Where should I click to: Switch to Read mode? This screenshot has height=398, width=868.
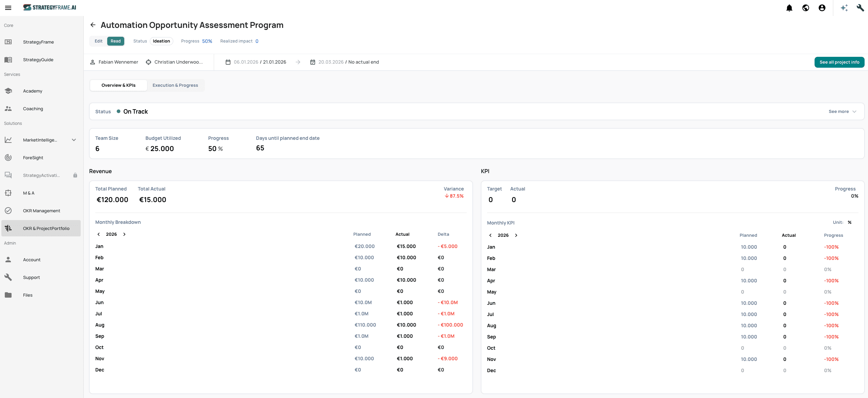116,41
